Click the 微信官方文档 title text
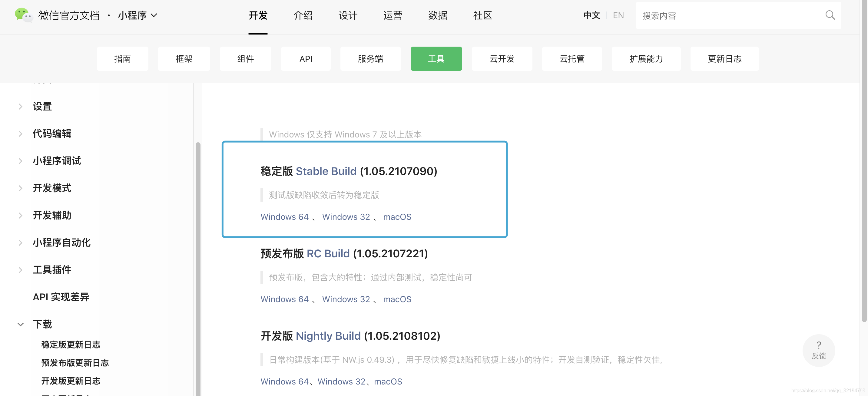This screenshot has width=868, height=396. pos(69,15)
